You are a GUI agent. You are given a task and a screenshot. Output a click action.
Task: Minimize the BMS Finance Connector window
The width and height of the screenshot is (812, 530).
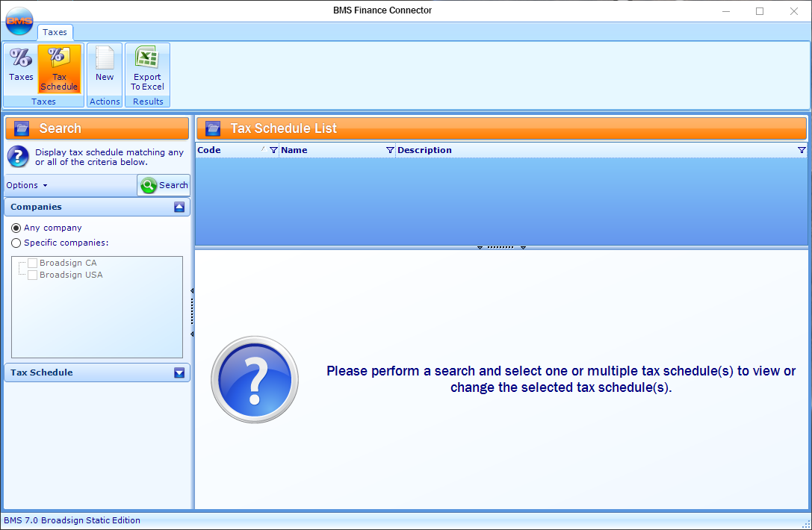[726, 11]
